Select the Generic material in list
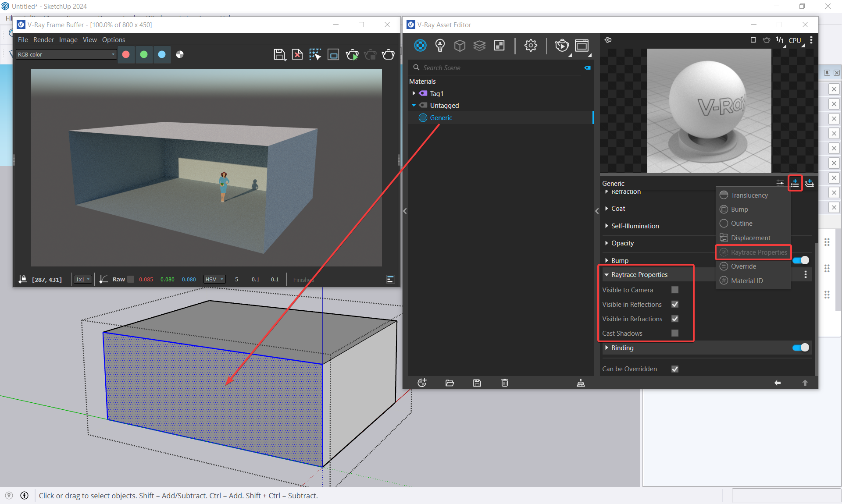842x504 pixels. [500, 117]
